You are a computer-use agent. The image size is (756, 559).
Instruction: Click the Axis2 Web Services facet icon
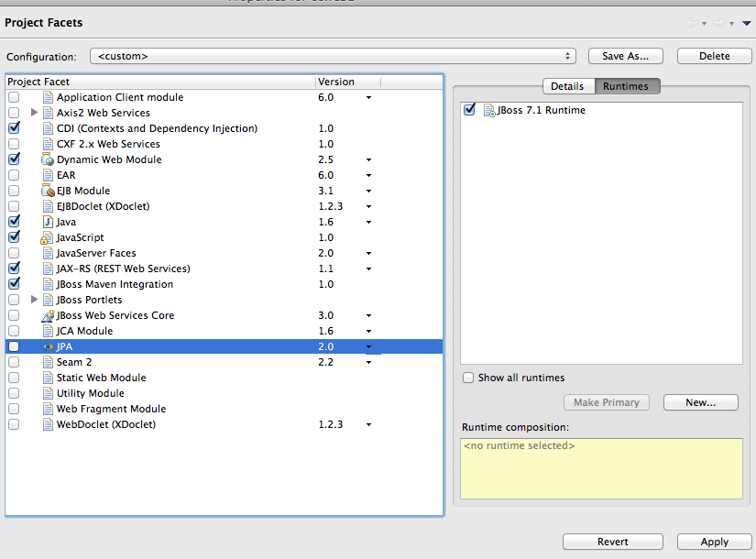pyautogui.click(x=48, y=113)
